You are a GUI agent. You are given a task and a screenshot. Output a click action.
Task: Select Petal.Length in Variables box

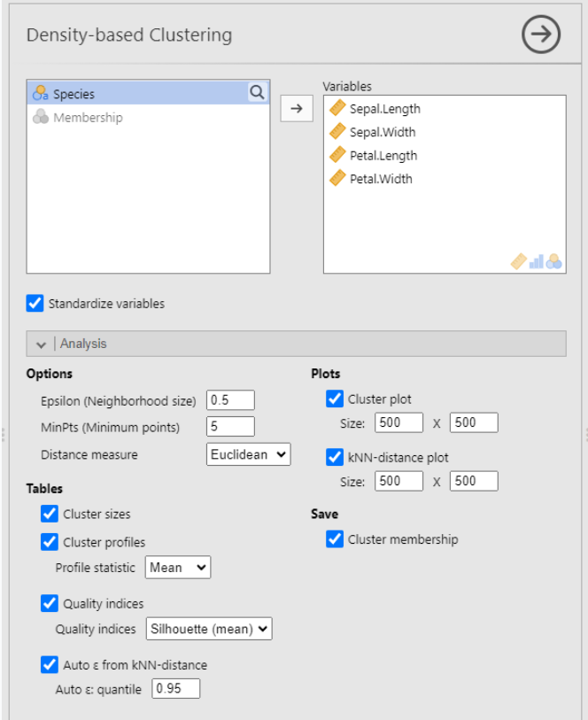click(x=383, y=156)
